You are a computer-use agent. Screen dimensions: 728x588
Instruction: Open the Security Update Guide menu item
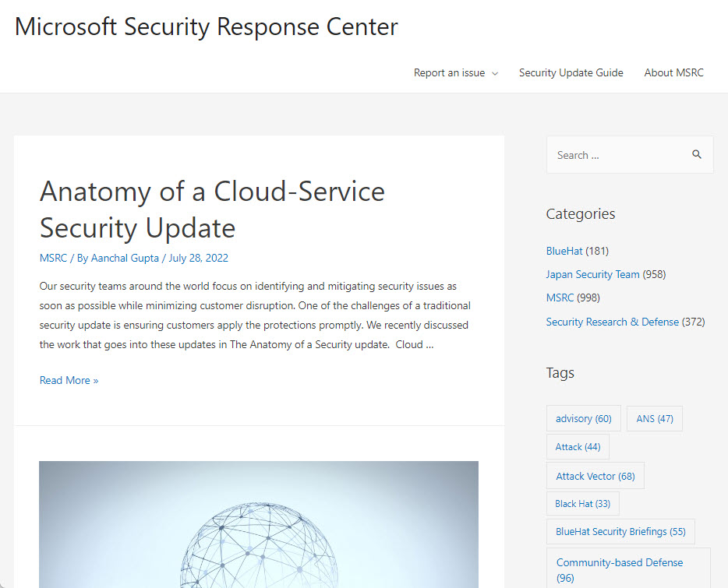pyautogui.click(x=571, y=73)
